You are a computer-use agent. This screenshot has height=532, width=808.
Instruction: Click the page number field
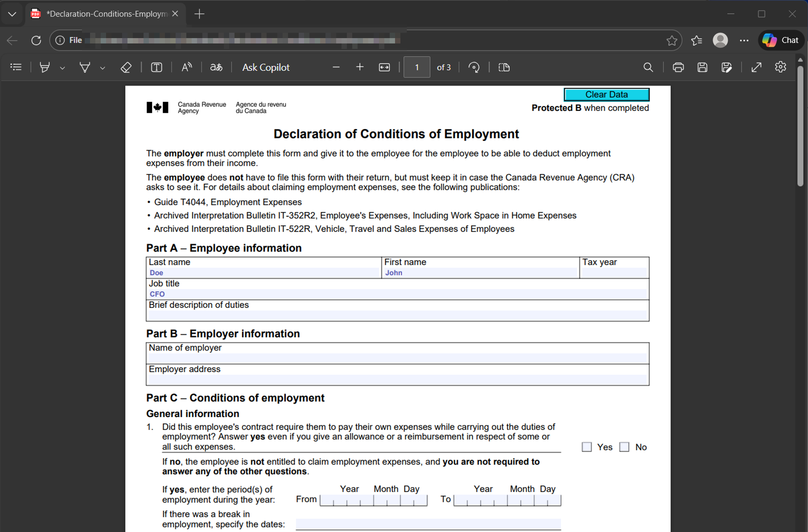[417, 67]
